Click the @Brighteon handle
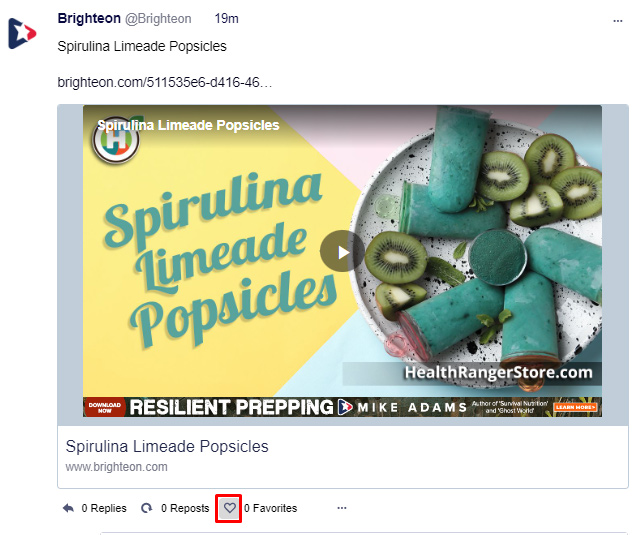 coord(158,19)
